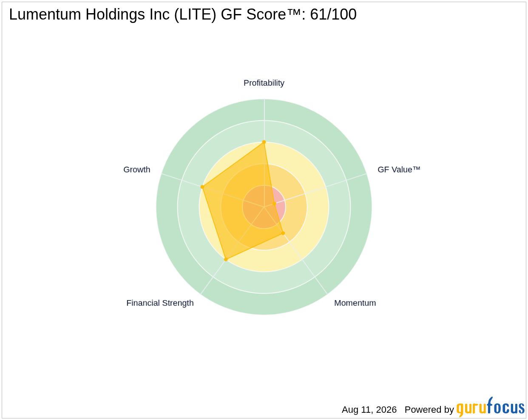This screenshot has width=528, height=420.
Task: Click the Powered by text
Action: point(429,410)
